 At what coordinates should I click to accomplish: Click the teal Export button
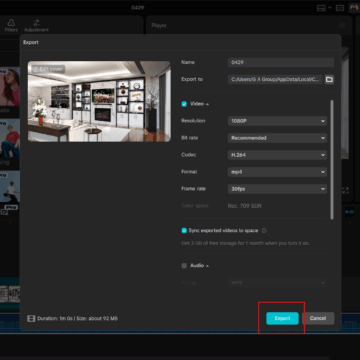click(x=282, y=318)
